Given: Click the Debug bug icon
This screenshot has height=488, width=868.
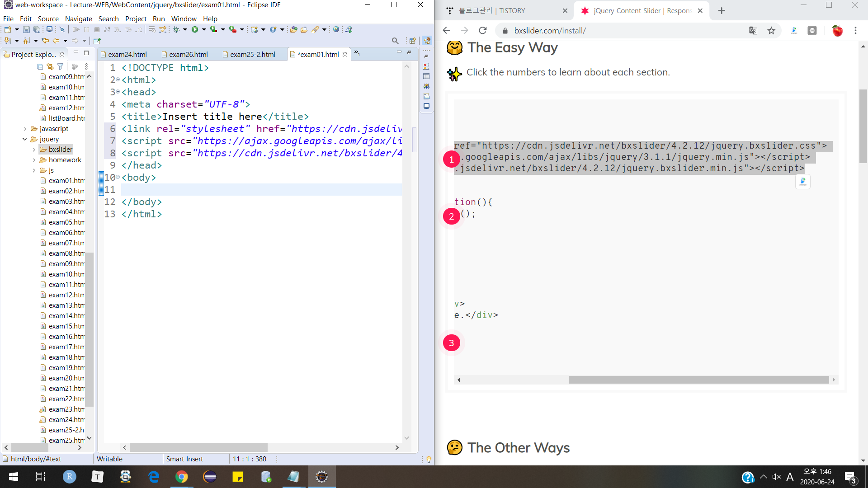Looking at the screenshot, I should pos(176,29).
